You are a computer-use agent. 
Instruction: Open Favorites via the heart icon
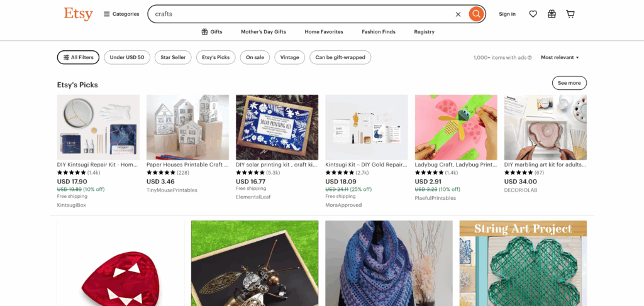(x=533, y=14)
